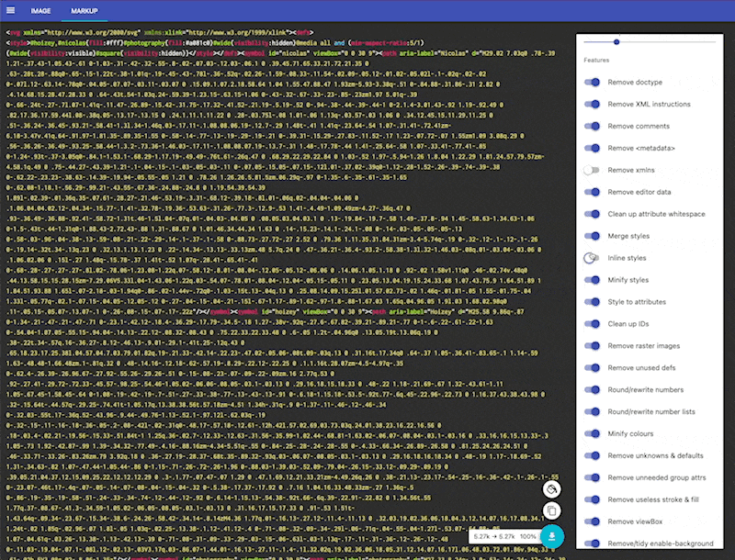Download the optimized SVG
This screenshot has height=560, width=735.
coord(552,536)
